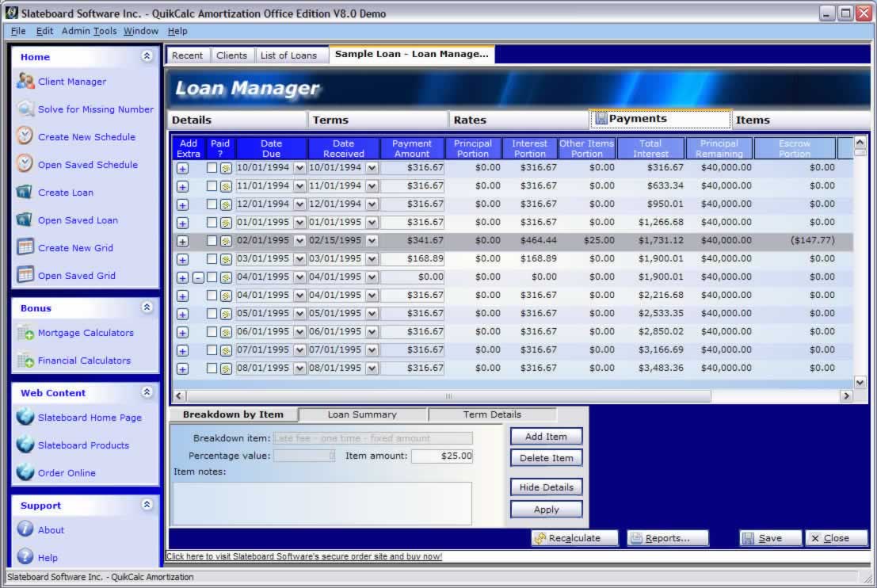
Task: Collapse the Home sidebar panel
Action: [147, 56]
